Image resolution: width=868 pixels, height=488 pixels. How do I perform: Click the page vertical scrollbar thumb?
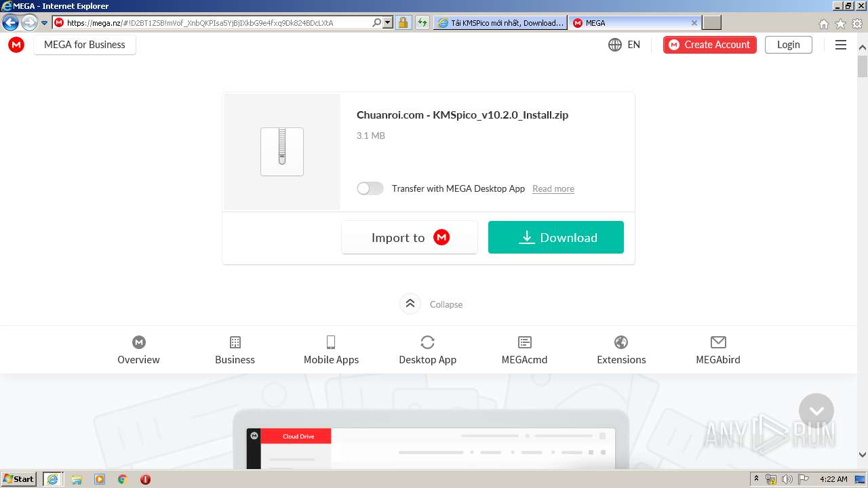click(863, 66)
